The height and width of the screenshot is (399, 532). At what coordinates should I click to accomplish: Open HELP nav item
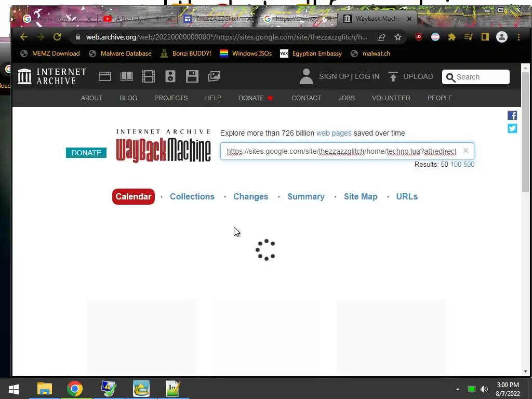point(213,98)
